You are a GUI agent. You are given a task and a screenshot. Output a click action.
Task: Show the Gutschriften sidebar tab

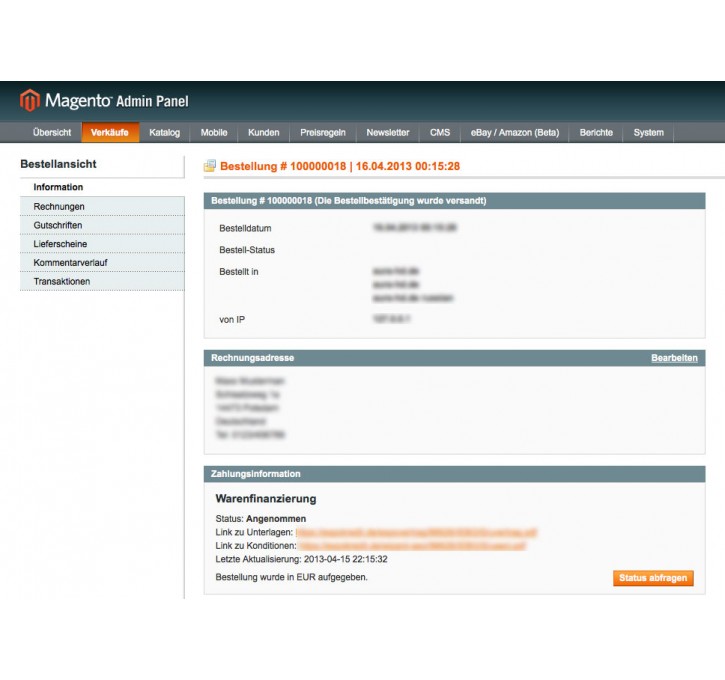coord(58,225)
